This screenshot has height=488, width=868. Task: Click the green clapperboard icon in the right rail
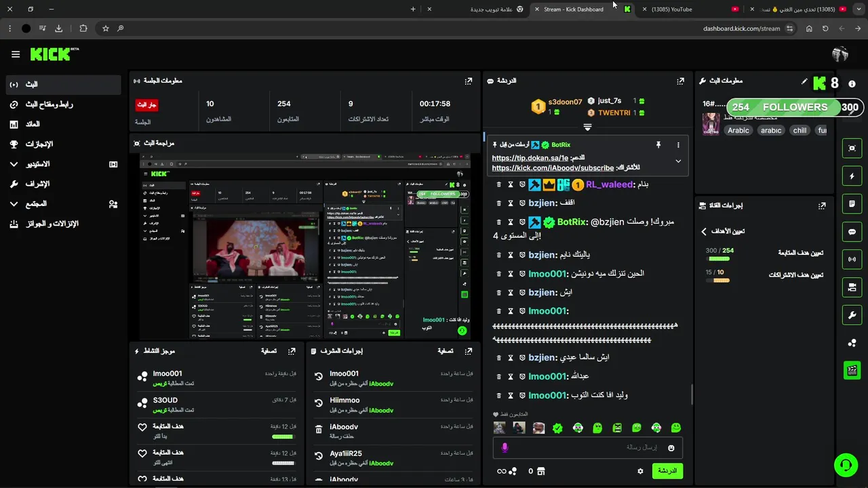pos(852,370)
